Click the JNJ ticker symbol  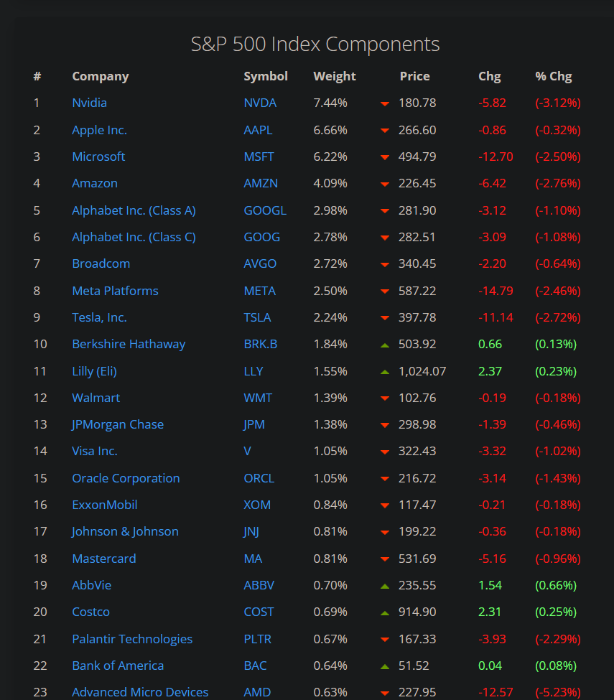click(x=251, y=532)
